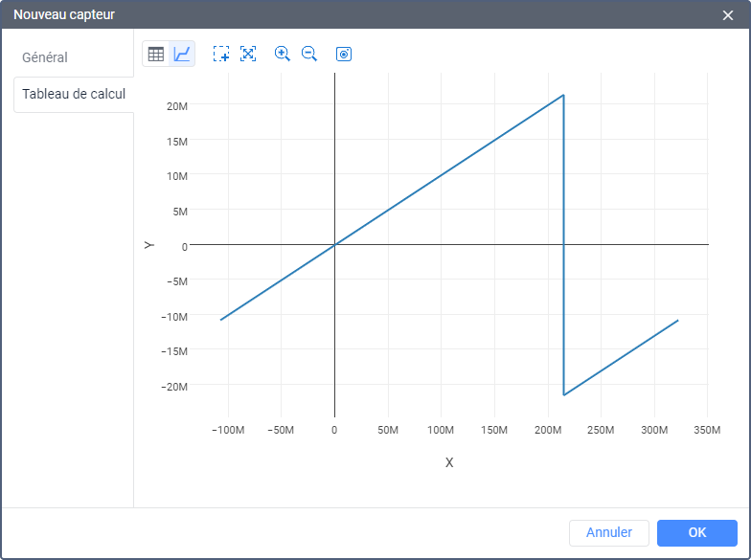Save chart snapshot with camera icon
This screenshot has height=560, width=751.
tap(344, 54)
